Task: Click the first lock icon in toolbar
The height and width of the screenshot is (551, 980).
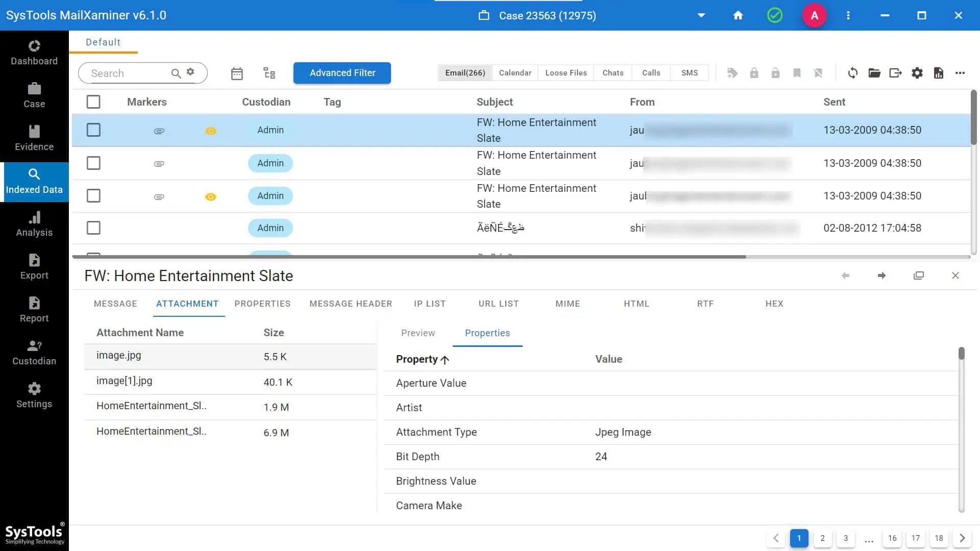Action: click(754, 73)
